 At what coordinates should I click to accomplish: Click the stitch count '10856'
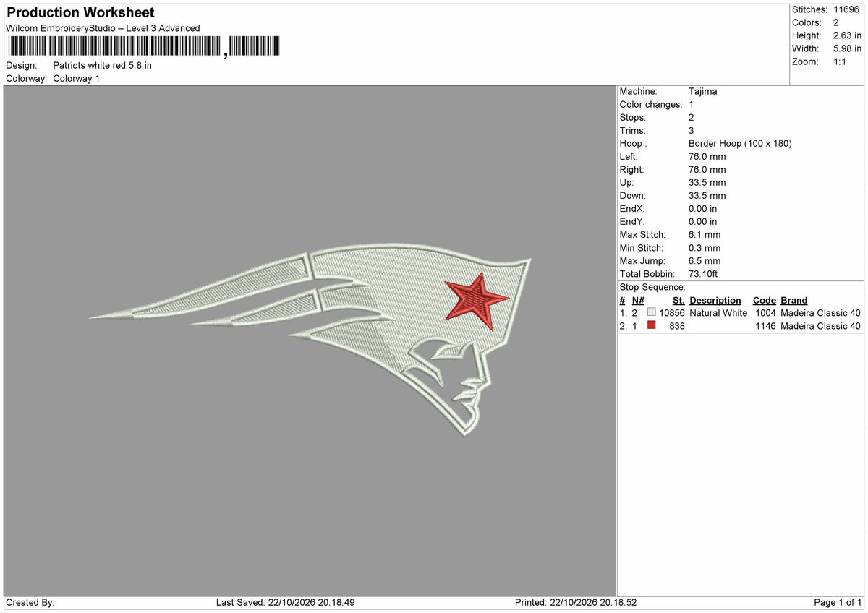click(672, 313)
